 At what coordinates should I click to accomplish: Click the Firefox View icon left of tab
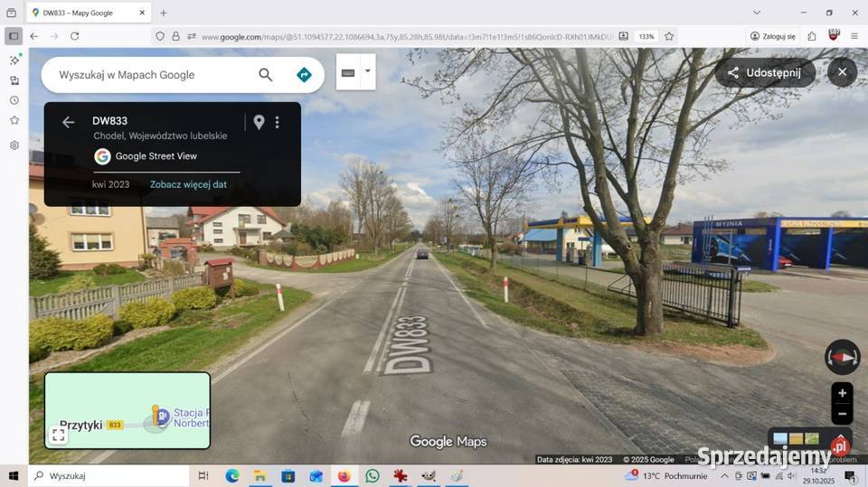coord(11,12)
